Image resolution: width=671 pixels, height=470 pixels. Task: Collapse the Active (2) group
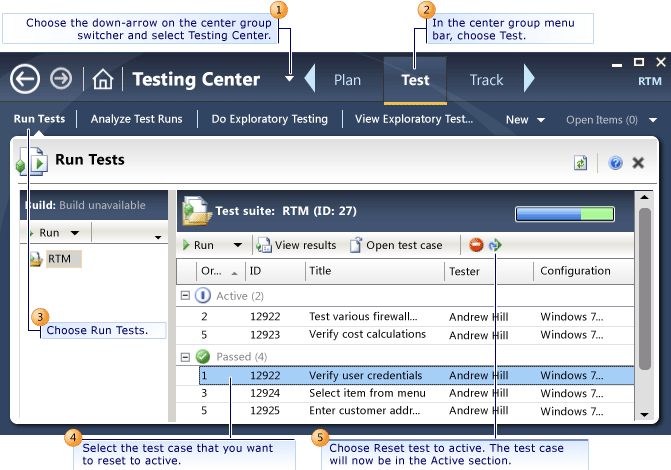click(185, 295)
